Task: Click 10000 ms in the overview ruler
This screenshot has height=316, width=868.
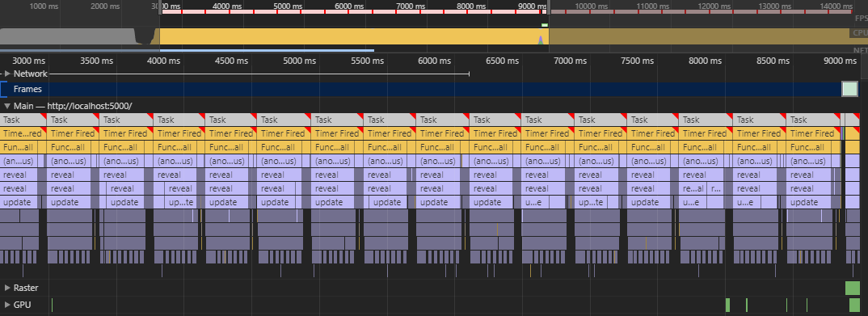Action: tap(592, 6)
